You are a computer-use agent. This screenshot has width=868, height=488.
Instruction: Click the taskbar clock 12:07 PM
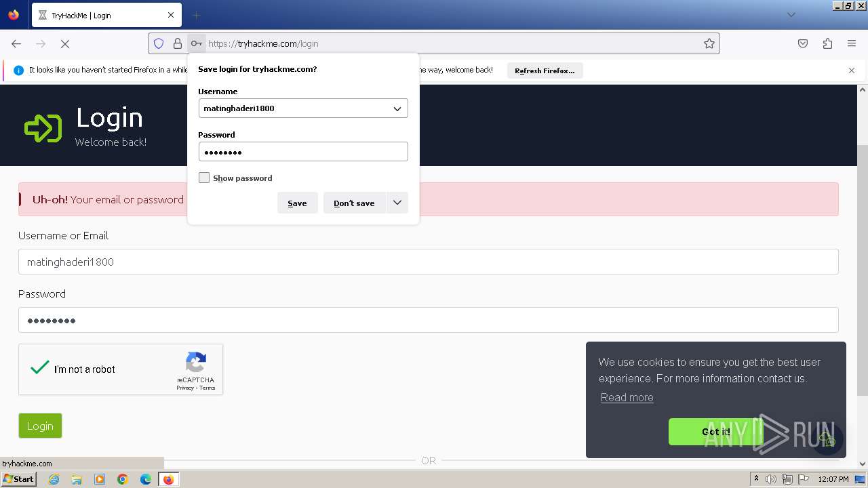coord(833,479)
